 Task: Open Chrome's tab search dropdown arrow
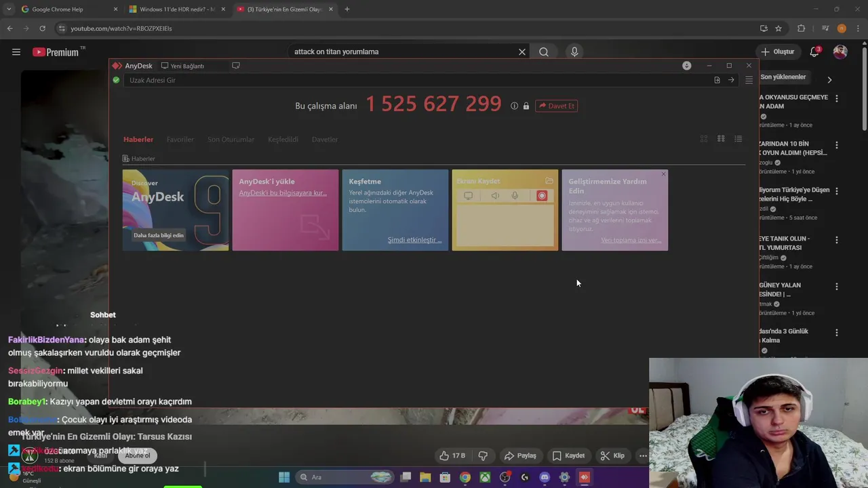pyautogui.click(x=9, y=9)
